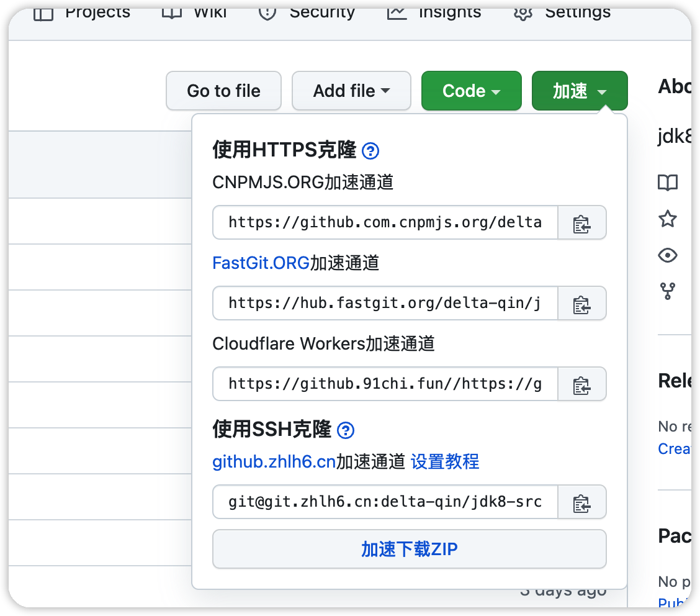700x616 pixels.
Task: Click the 使用HTTPS克隆 heading
Action: (284, 150)
